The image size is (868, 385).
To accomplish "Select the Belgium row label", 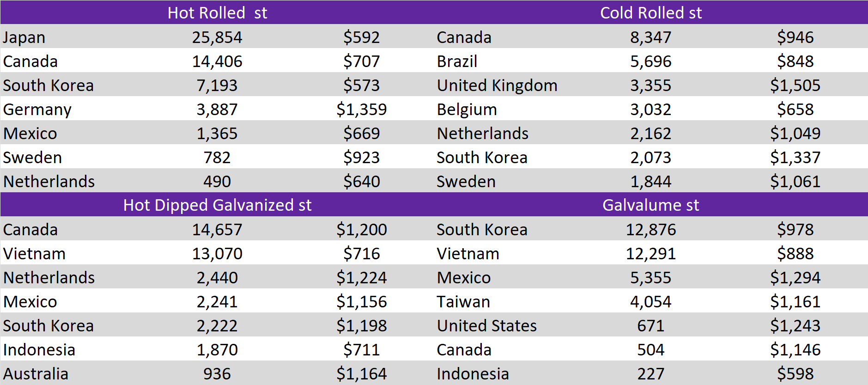I will (467, 110).
